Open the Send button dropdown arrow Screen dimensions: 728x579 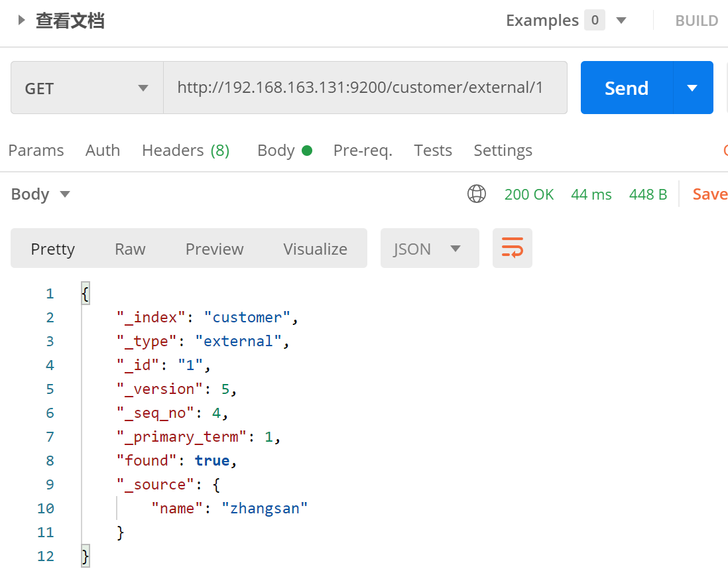point(693,88)
